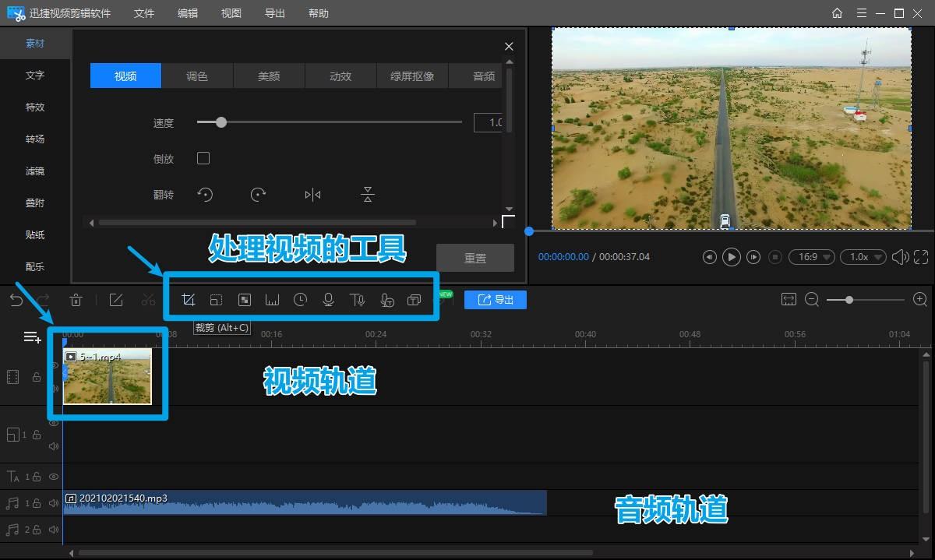The image size is (935, 560).
Task: Hide the picture-in-picture track 1 with the eye
Action: (54, 423)
